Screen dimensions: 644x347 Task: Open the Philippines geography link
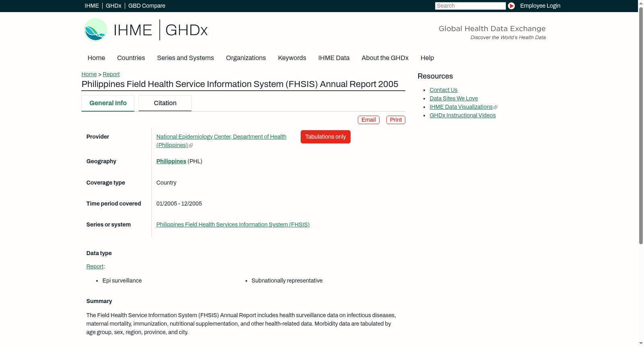(171, 161)
